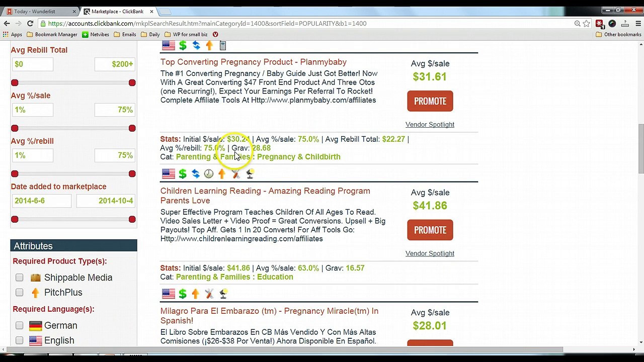Check the PitchPlus checkbox
This screenshot has width=644, height=362.
tap(19, 292)
